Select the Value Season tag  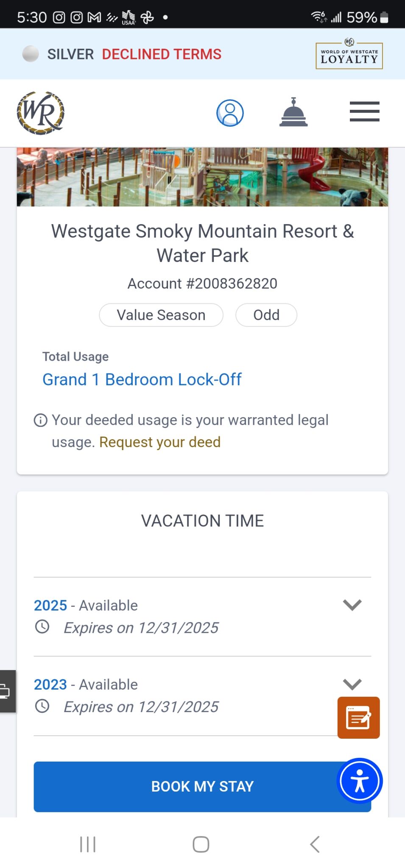pos(161,315)
